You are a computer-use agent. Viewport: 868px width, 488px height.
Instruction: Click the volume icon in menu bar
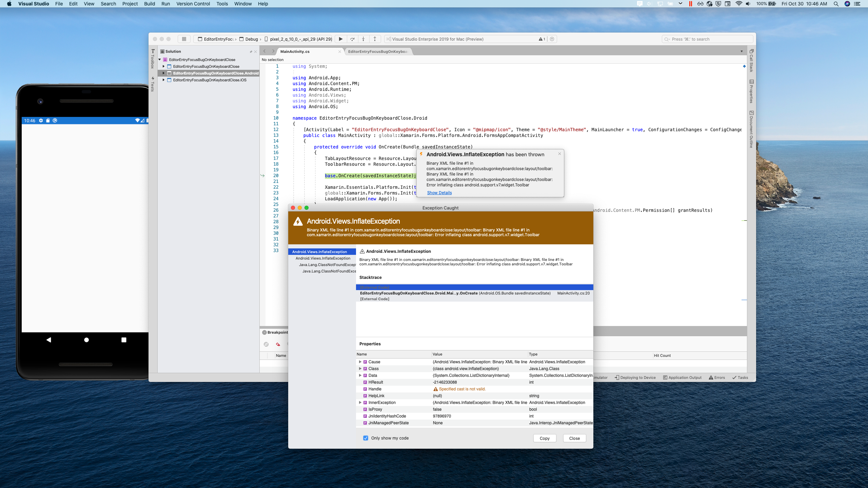coord(748,4)
